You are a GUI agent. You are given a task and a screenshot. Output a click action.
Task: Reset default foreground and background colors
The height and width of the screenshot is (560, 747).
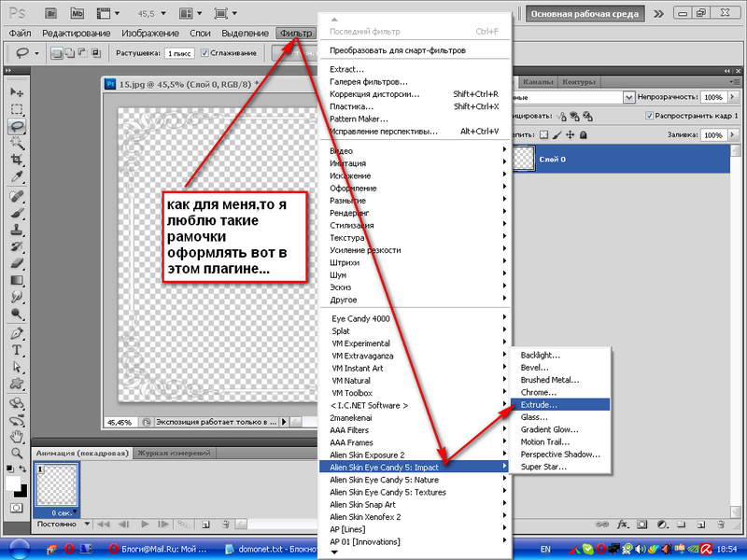[x=9, y=469]
